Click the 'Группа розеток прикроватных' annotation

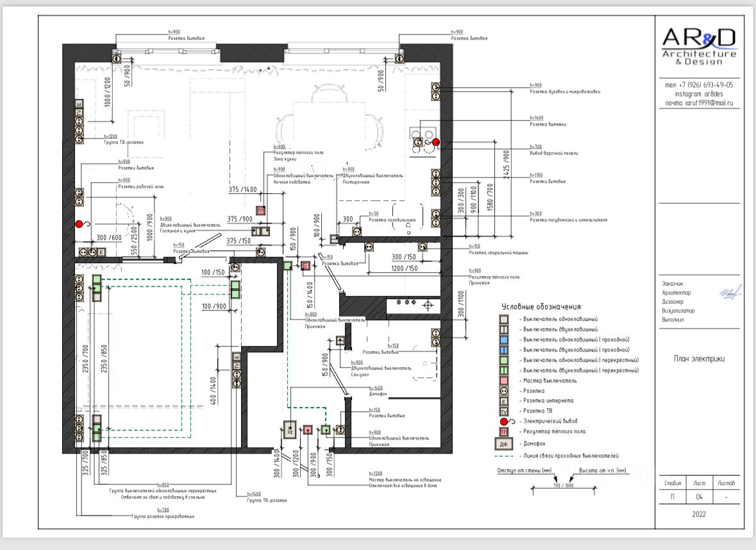pos(163,516)
